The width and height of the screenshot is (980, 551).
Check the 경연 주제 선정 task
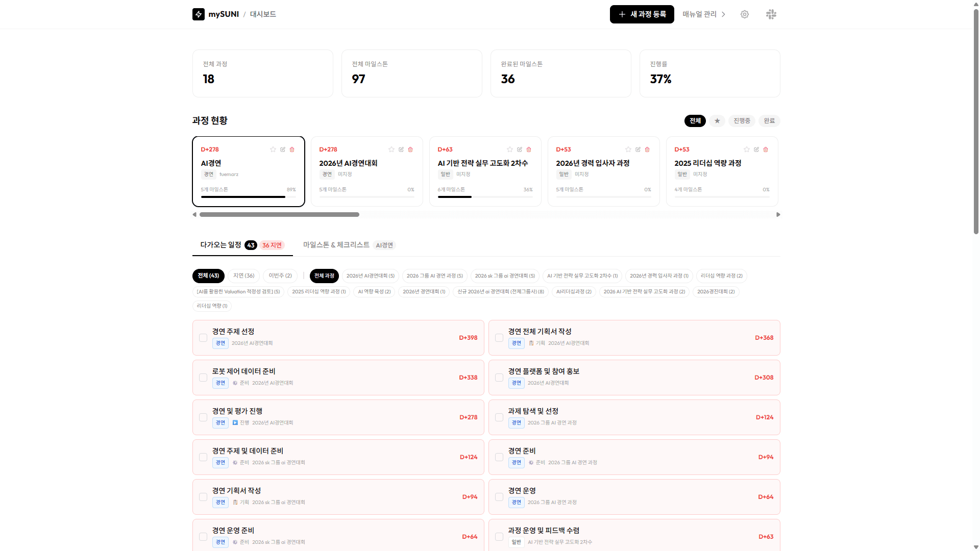pyautogui.click(x=203, y=338)
